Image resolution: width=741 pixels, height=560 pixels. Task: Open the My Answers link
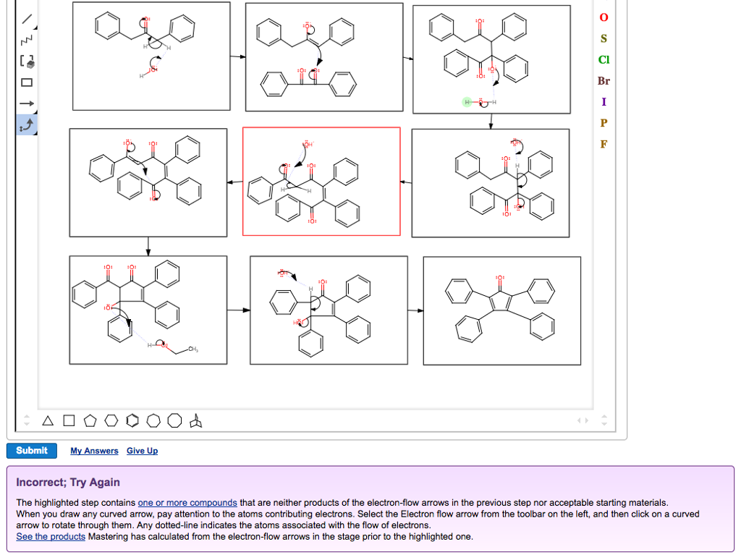[x=94, y=451]
